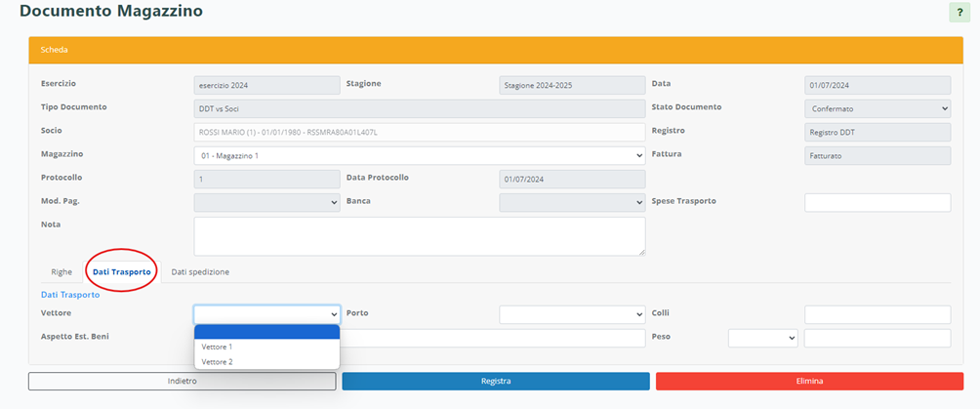Click the blue Registra button
This screenshot has width=980, height=409.
tap(495, 382)
